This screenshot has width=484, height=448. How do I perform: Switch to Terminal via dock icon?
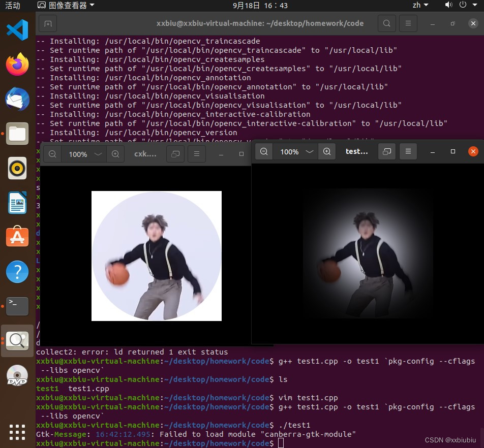[17, 306]
